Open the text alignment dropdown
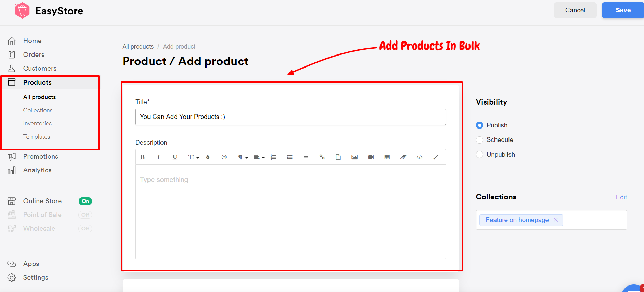This screenshot has width=644, height=292. point(259,157)
